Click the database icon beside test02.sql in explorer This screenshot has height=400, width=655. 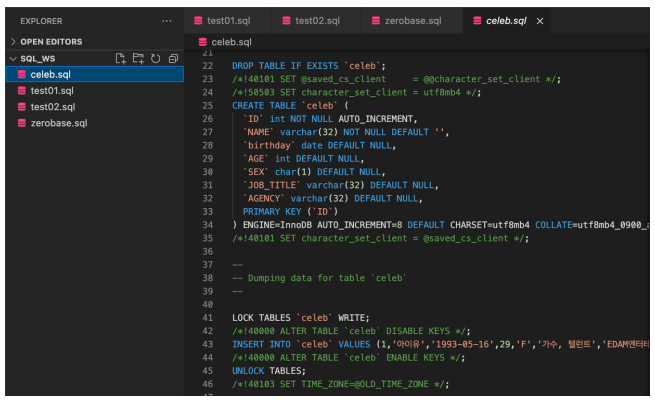tap(22, 107)
